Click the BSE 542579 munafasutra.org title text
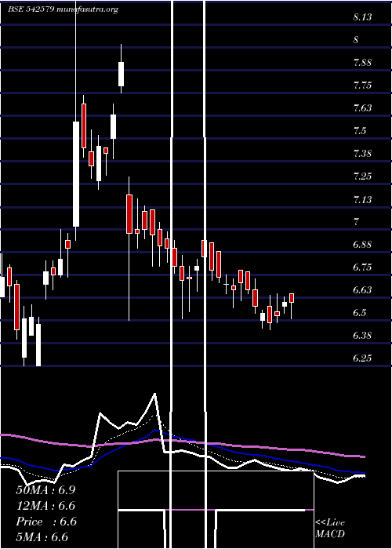 (x=63, y=9)
